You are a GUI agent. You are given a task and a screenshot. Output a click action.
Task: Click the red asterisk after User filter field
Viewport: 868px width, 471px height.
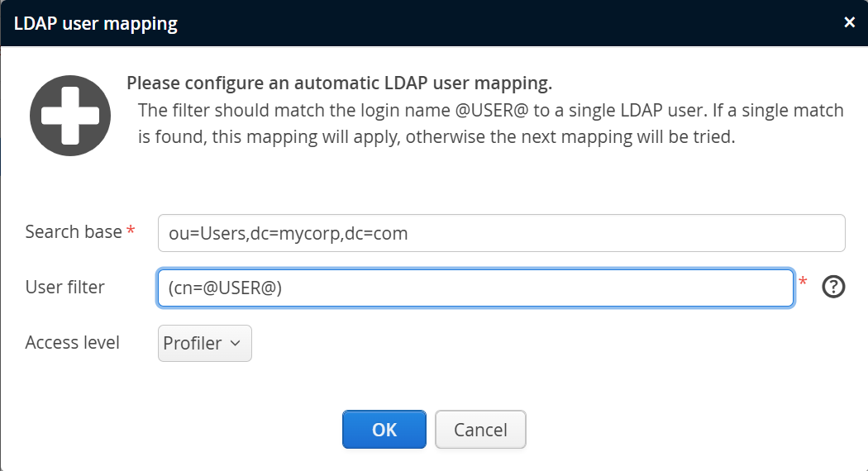point(803,283)
